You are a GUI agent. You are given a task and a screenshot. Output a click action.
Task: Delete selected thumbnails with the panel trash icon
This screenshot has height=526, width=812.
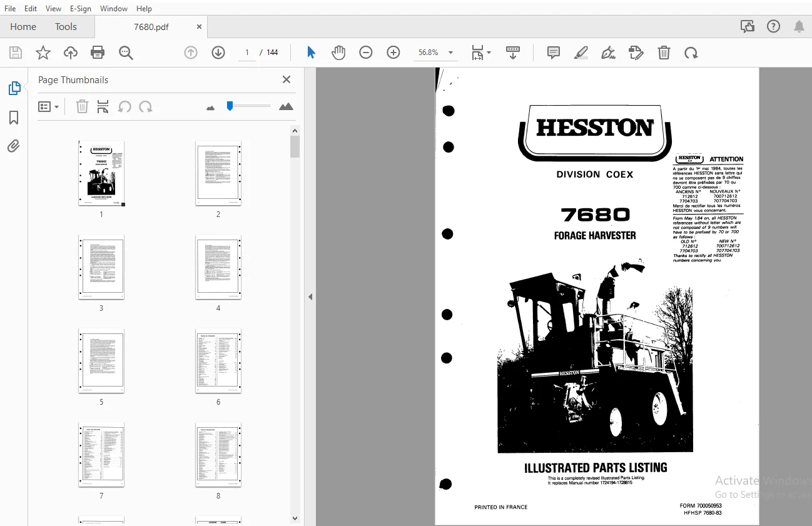(x=82, y=106)
